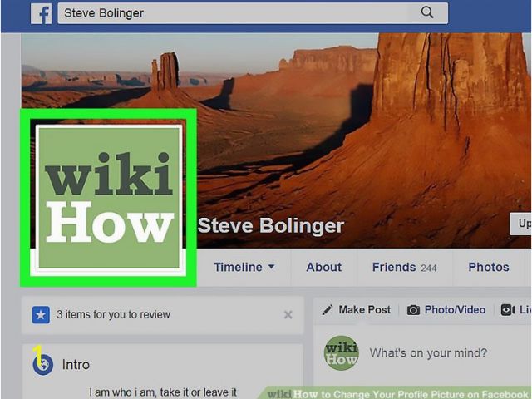Click the small wikiHow avatar in composer
Viewport: 532px width, 399px height.
341,353
